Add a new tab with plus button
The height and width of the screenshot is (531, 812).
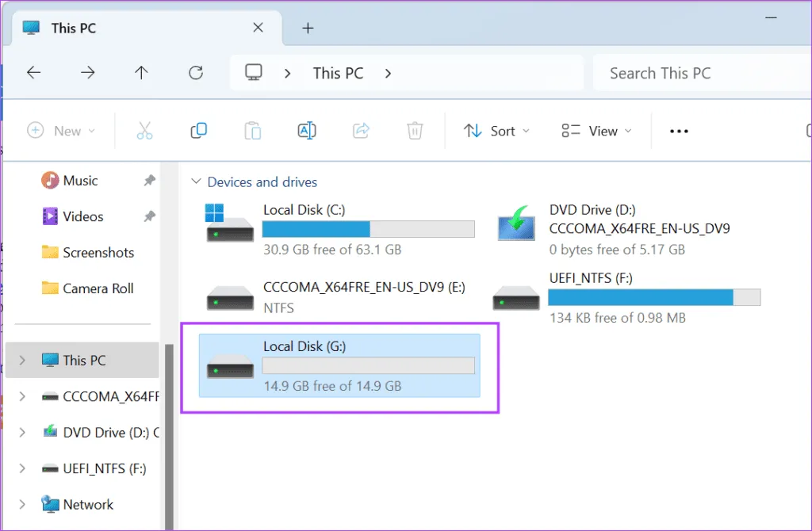click(x=308, y=28)
